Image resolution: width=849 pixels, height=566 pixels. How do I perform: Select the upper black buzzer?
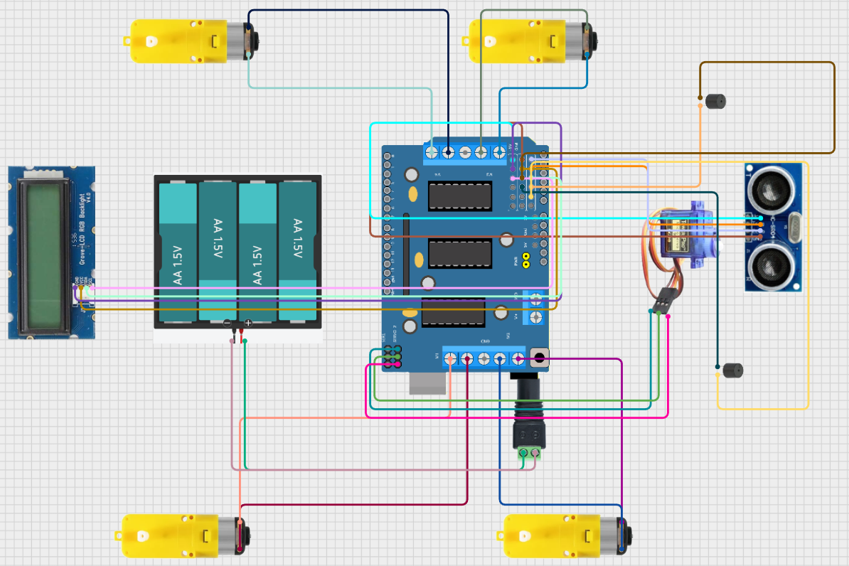(715, 101)
